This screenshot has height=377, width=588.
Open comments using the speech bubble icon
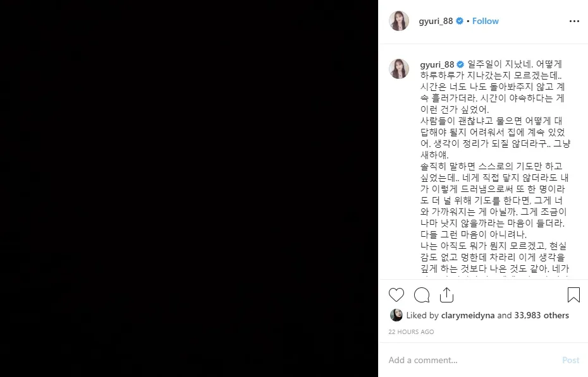coord(422,295)
